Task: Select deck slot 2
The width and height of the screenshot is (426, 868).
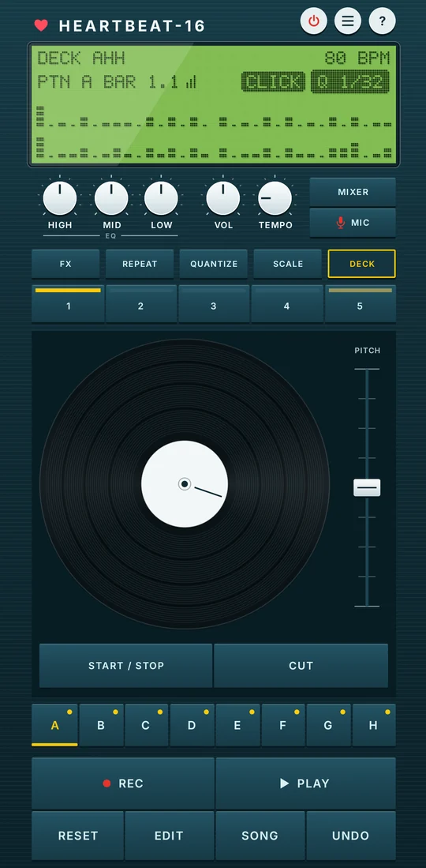Action: (140, 304)
